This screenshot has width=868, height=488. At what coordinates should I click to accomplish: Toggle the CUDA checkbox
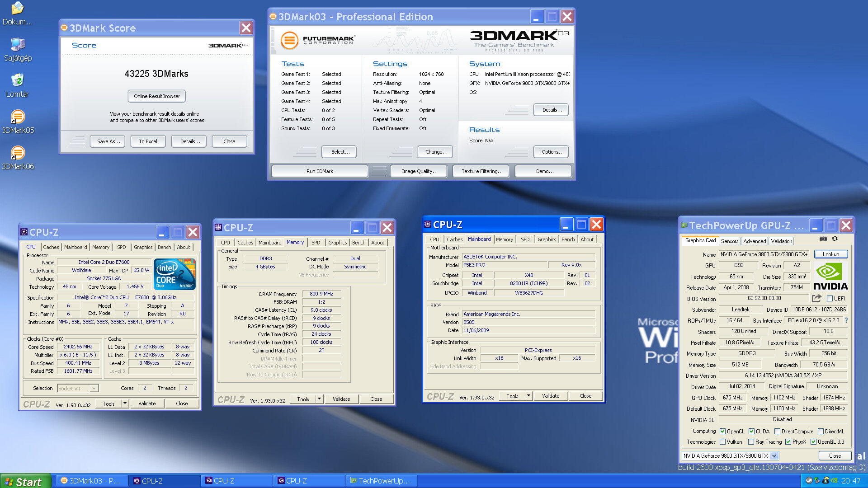tap(751, 432)
